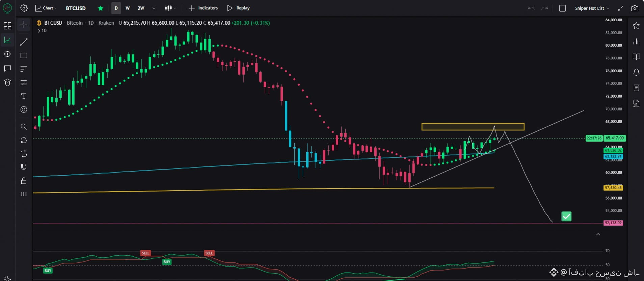Viewport: 644px width, 281px height.
Task: Click the app logo at top left
Action: click(7, 8)
